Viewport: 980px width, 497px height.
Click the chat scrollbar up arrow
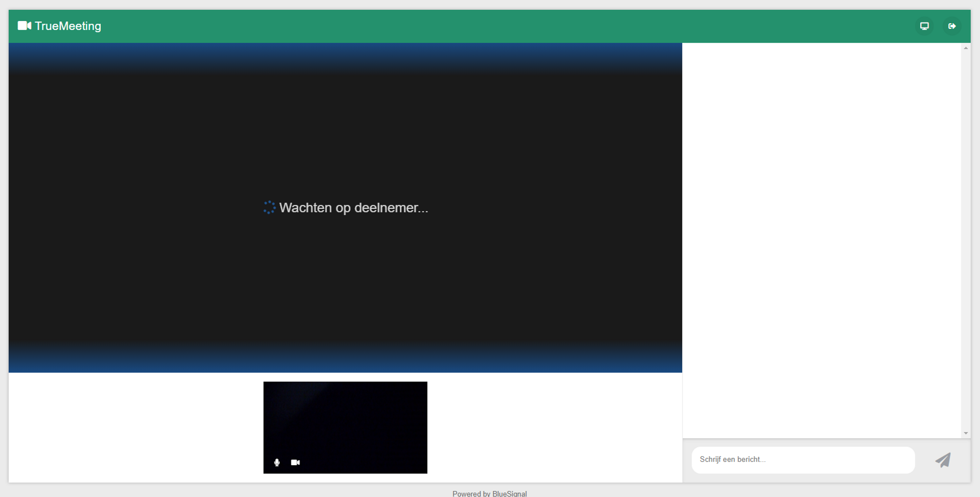(x=966, y=48)
